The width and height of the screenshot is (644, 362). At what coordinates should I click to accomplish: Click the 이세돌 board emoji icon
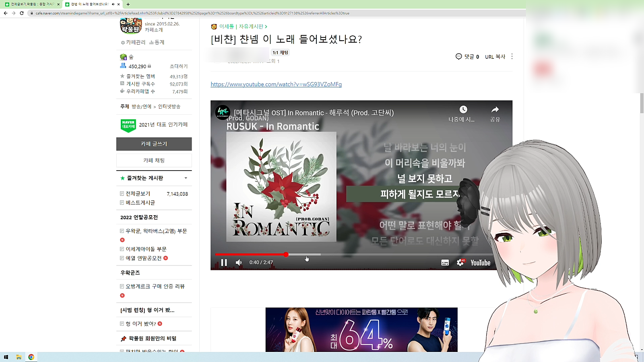[x=214, y=27]
